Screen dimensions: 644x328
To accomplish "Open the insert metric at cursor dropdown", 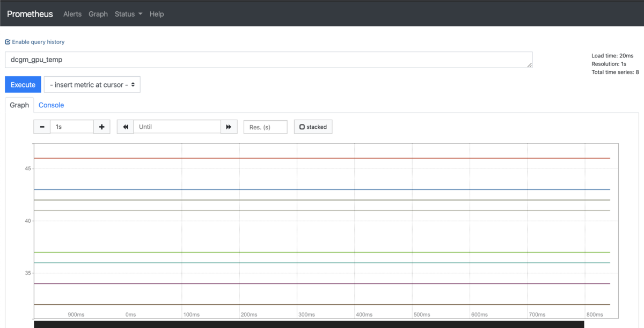I will tap(92, 85).
